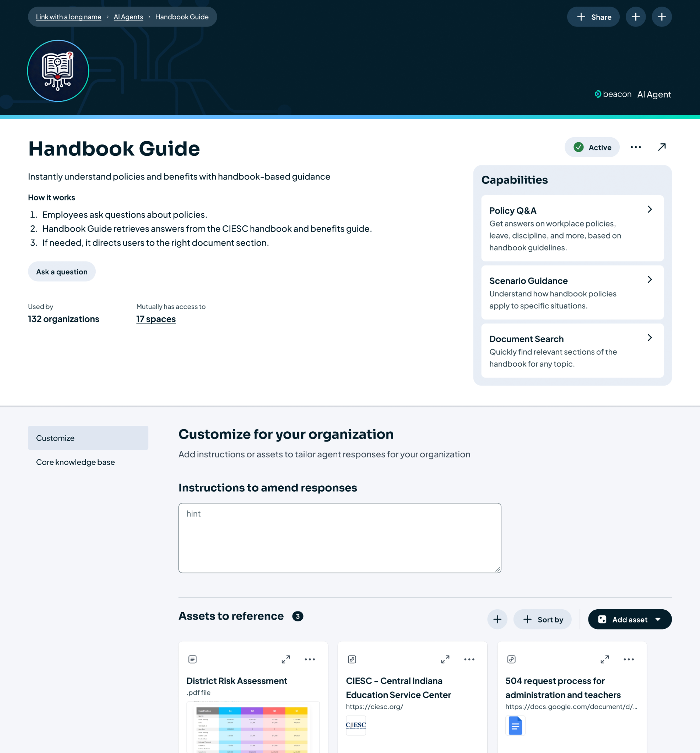Viewport: 700px width, 753px height.
Task: Click the last plus icon in the header
Action: 661,17
